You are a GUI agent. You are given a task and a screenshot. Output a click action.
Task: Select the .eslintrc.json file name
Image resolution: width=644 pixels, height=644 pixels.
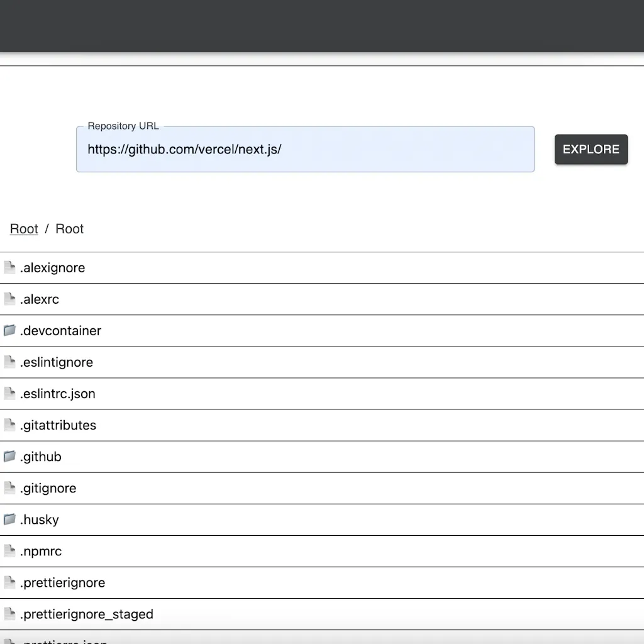tap(58, 394)
